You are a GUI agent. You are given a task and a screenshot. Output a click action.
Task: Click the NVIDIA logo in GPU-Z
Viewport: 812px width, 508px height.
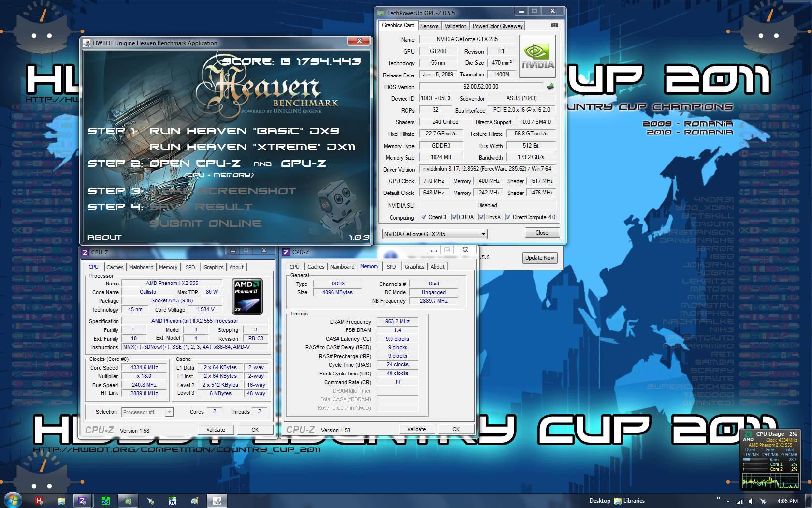coord(537,57)
